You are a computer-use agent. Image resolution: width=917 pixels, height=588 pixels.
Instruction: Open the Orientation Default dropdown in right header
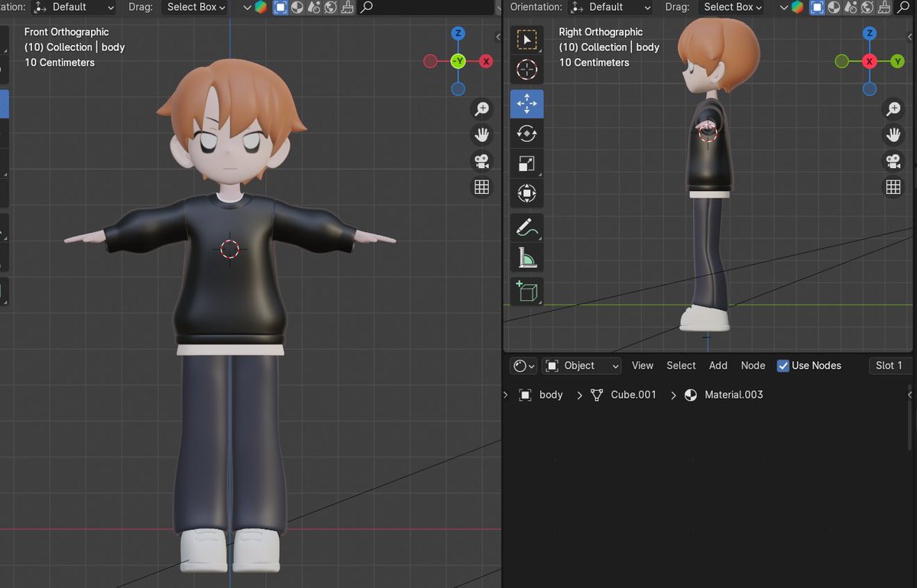(611, 7)
